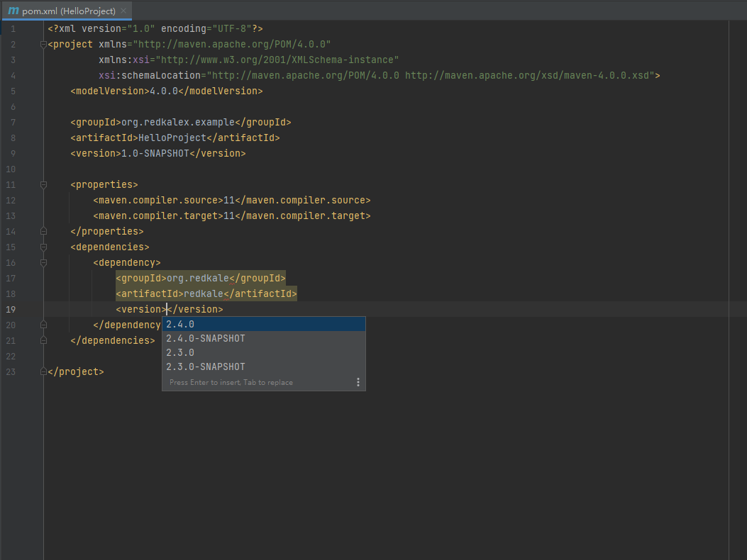The width and height of the screenshot is (747, 560).
Task: Click the fold end marker beside closing project tag
Action: 43,371
